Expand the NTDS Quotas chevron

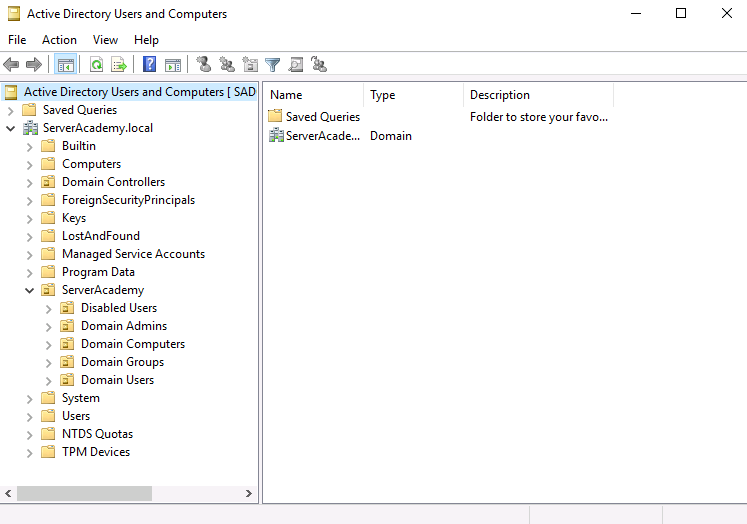click(30, 434)
